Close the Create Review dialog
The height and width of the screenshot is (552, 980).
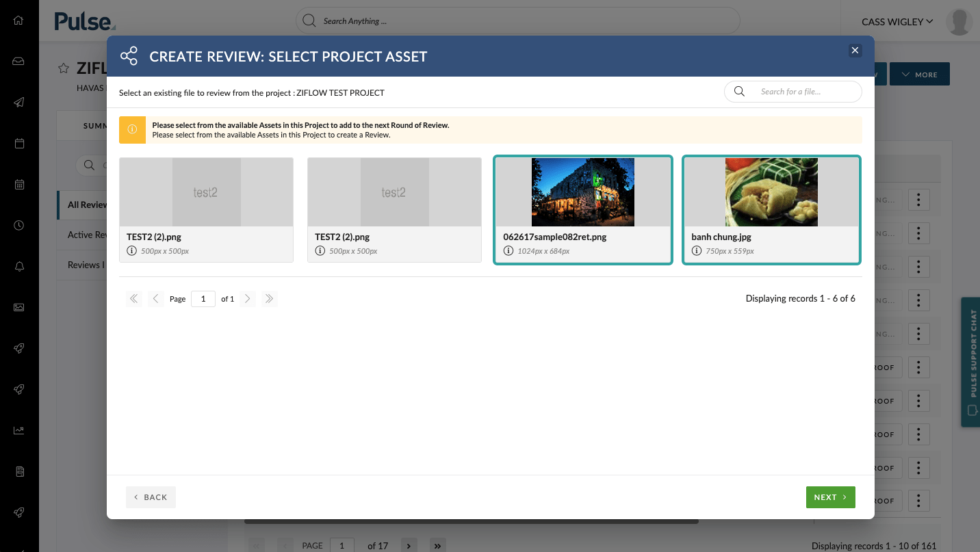tap(855, 50)
